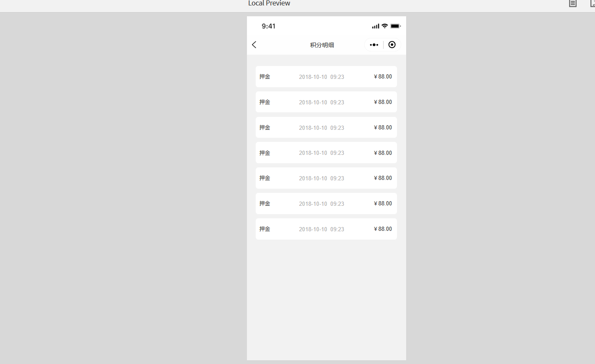Click the ¥88.00 amount on first record
The image size is (595, 364).
pos(383,77)
